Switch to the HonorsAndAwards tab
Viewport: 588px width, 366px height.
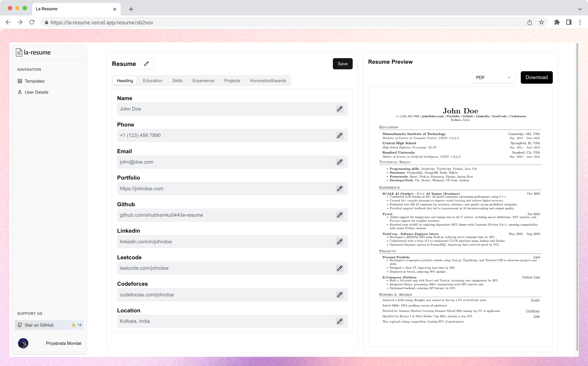tap(268, 81)
